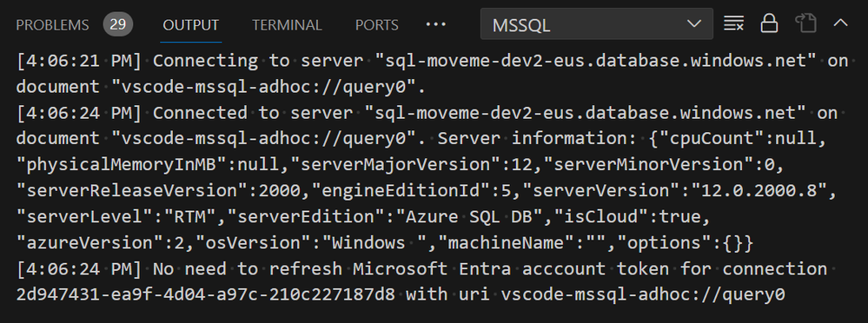The height and width of the screenshot is (323, 868).
Task: Select the OUTPUT tab
Action: 191,25
